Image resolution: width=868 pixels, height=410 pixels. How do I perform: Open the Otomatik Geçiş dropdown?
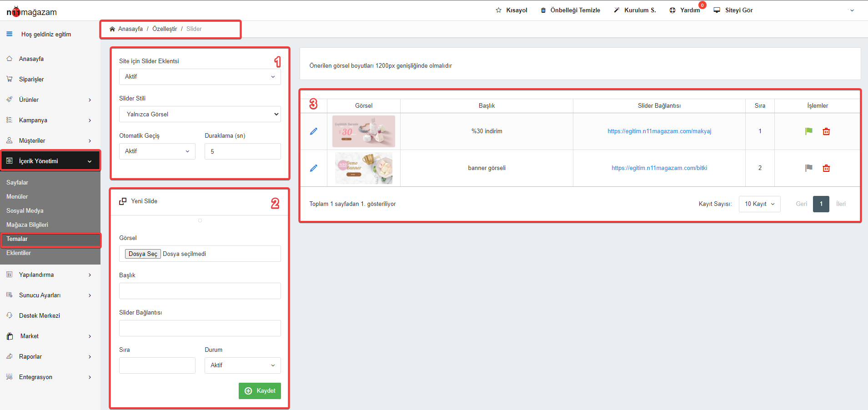click(157, 151)
